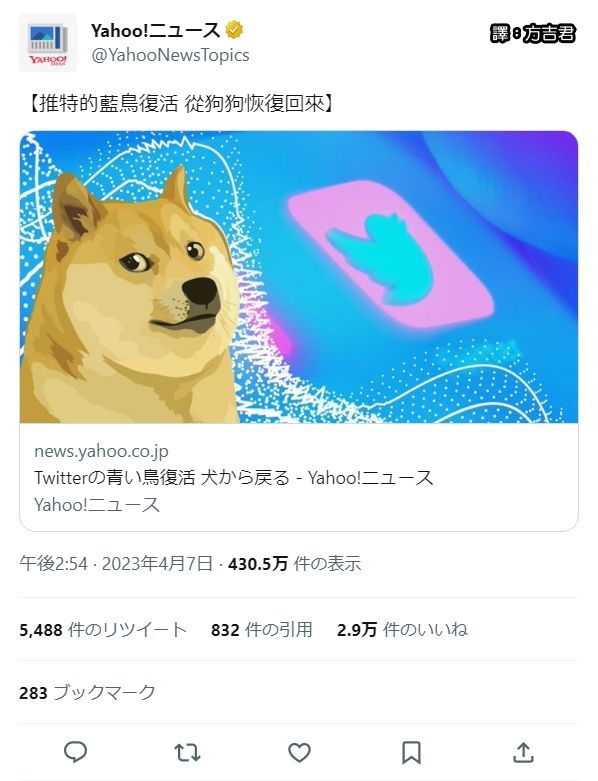Screen dimensions: 598x781
Task: Open the 430.5万 件の表示 view count
Action: coord(294,564)
